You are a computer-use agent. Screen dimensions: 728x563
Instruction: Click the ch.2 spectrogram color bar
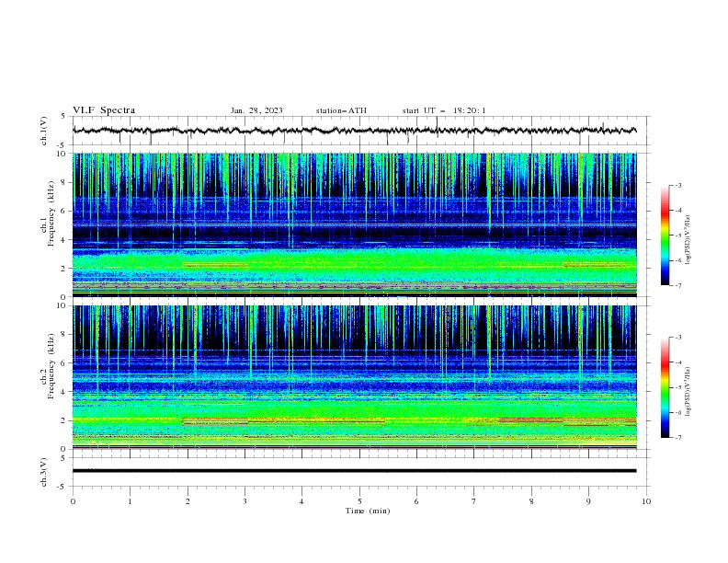click(x=665, y=387)
